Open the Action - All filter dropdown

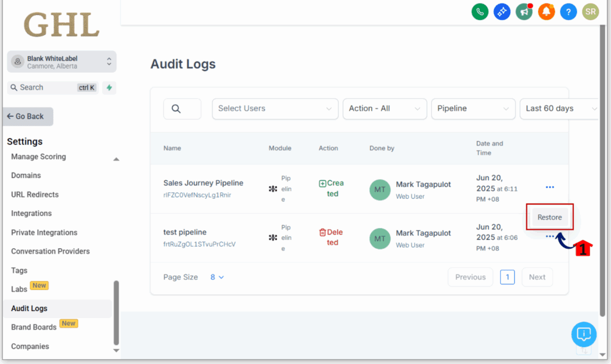(x=384, y=109)
